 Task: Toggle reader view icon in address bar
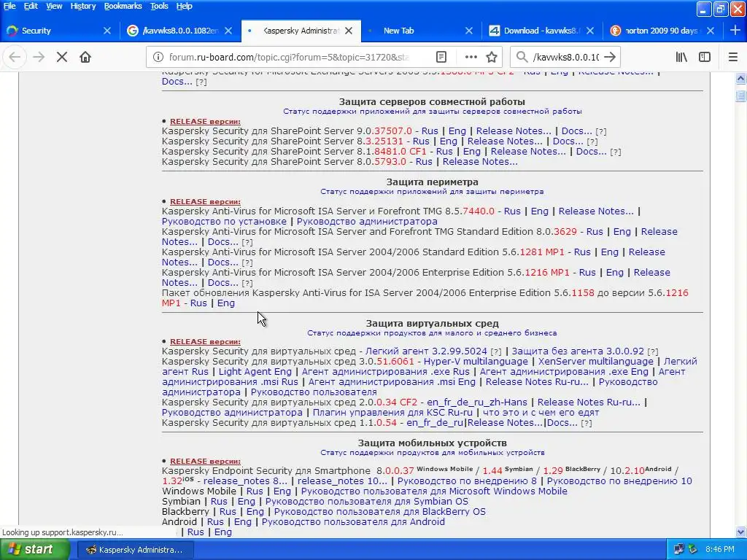pos(441,57)
